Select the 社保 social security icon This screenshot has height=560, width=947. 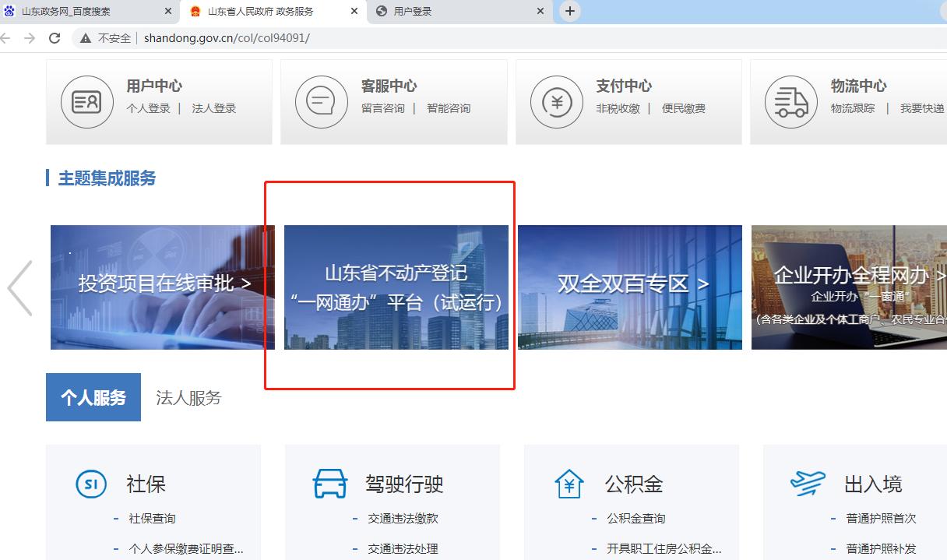click(91, 483)
